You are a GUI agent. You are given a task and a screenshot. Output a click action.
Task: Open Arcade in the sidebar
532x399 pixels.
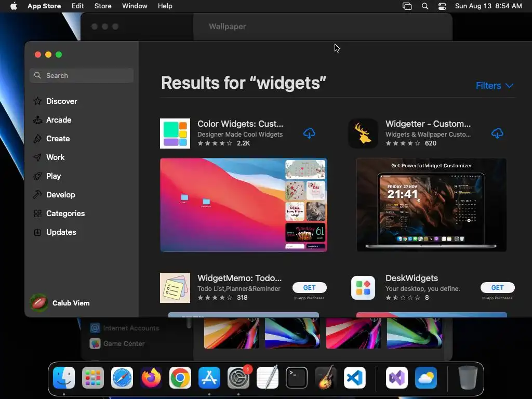[x=52, y=120]
